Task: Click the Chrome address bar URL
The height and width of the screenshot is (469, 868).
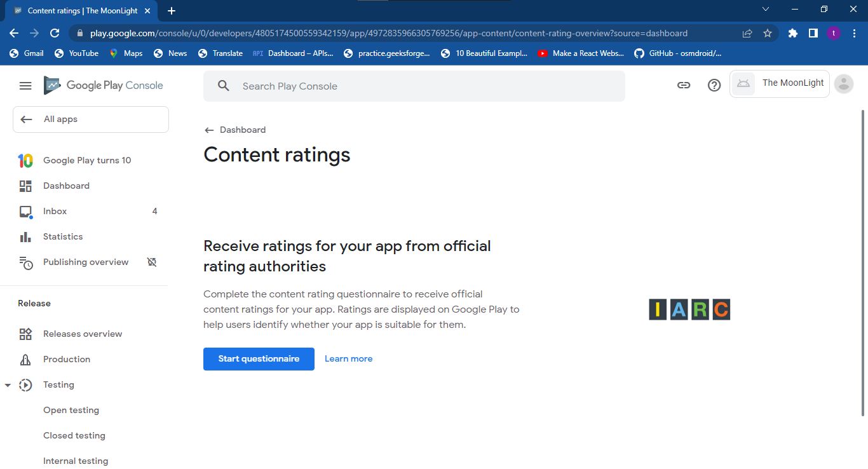Action: point(389,33)
